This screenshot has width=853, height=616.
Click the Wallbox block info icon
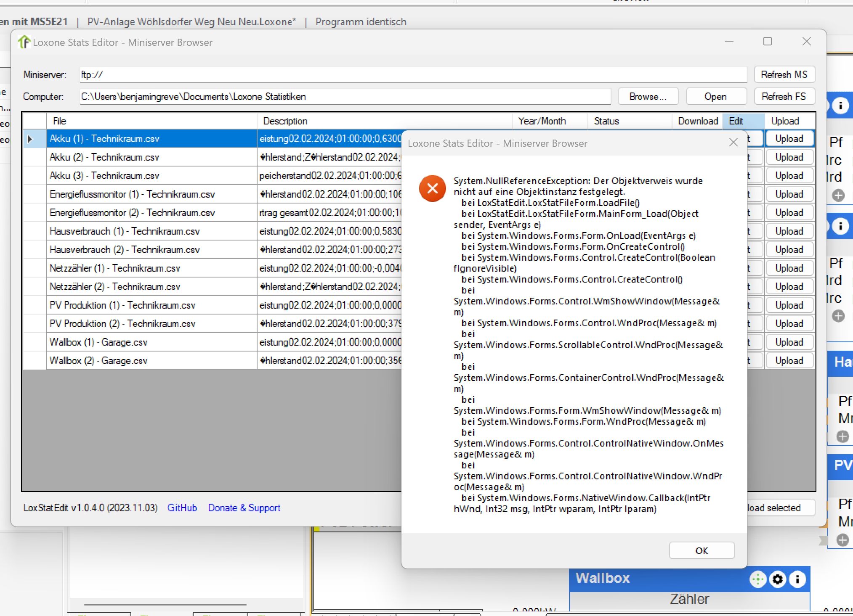pos(797,579)
